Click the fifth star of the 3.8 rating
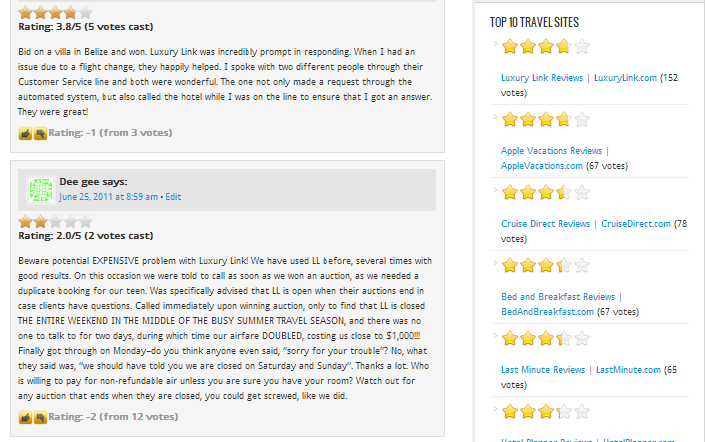The width and height of the screenshot is (705, 442). point(85,13)
